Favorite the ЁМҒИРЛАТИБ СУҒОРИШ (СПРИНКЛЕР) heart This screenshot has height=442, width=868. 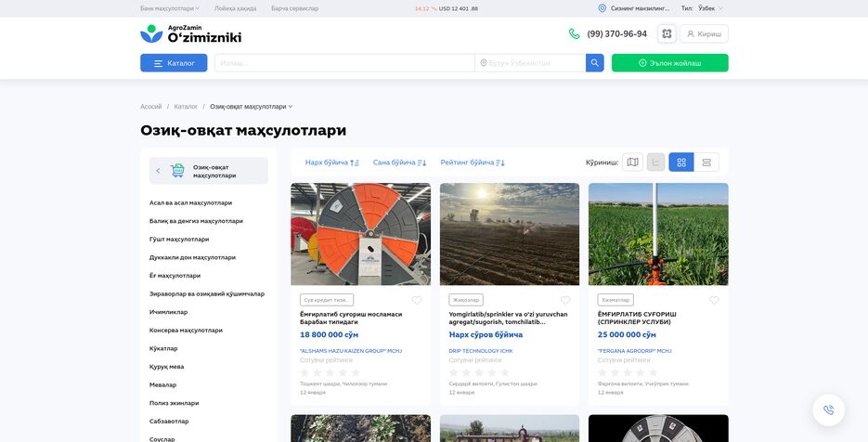[714, 300]
